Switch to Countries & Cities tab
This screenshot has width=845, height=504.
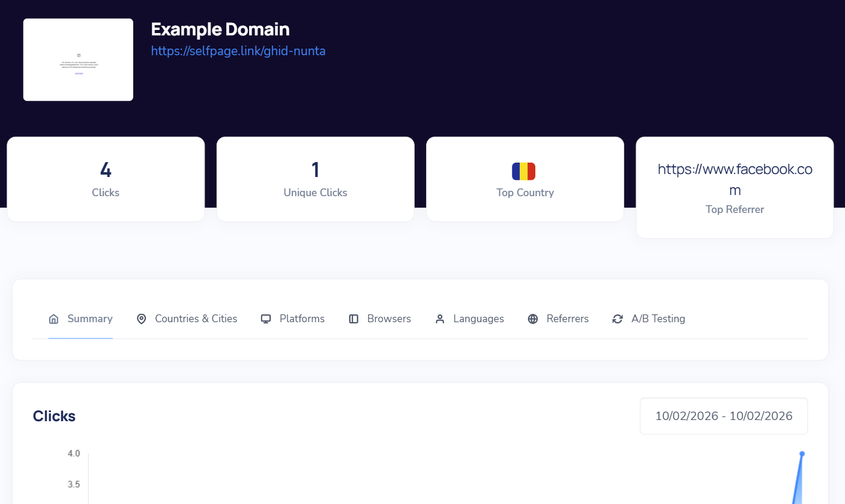[x=187, y=319]
